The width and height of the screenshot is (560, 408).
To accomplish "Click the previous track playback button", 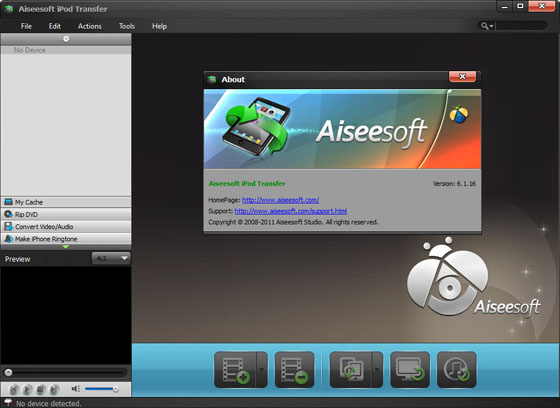I will [14, 389].
